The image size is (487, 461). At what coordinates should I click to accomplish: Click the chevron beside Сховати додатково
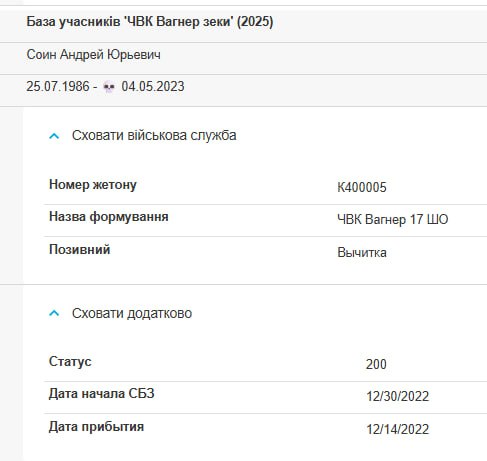(54, 313)
